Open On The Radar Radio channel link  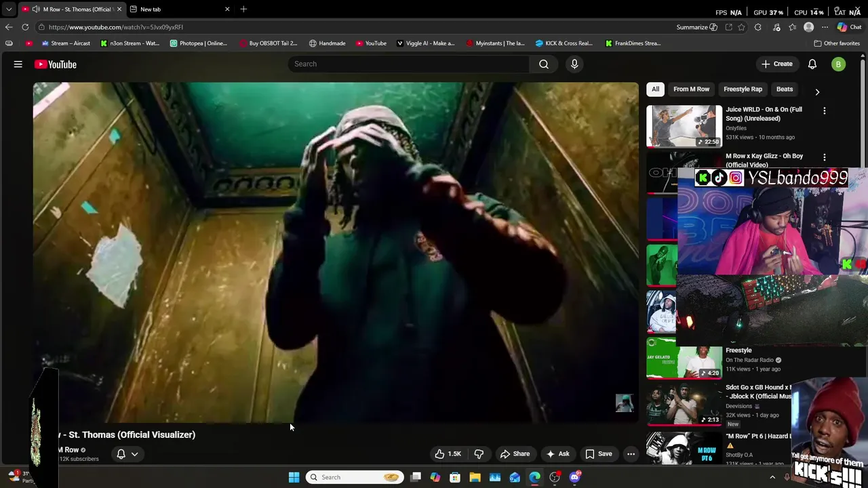(x=749, y=360)
